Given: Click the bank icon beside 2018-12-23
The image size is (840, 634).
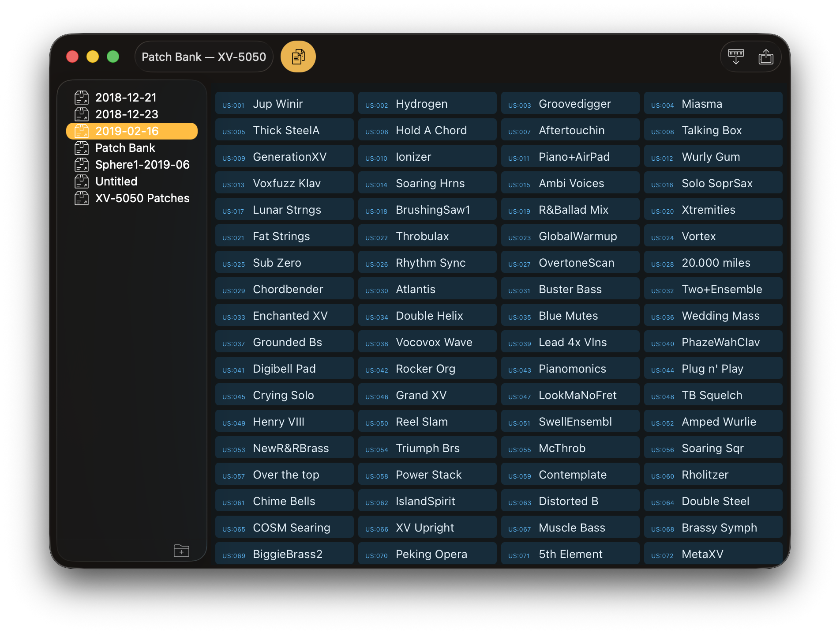Looking at the screenshot, I should coord(82,114).
